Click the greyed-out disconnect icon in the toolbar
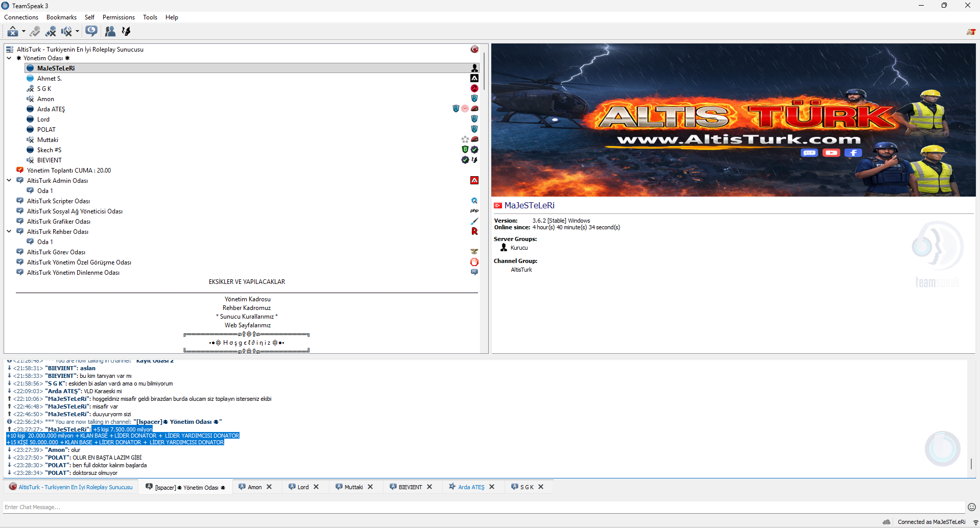This screenshot has width=980, height=528. coord(35,32)
